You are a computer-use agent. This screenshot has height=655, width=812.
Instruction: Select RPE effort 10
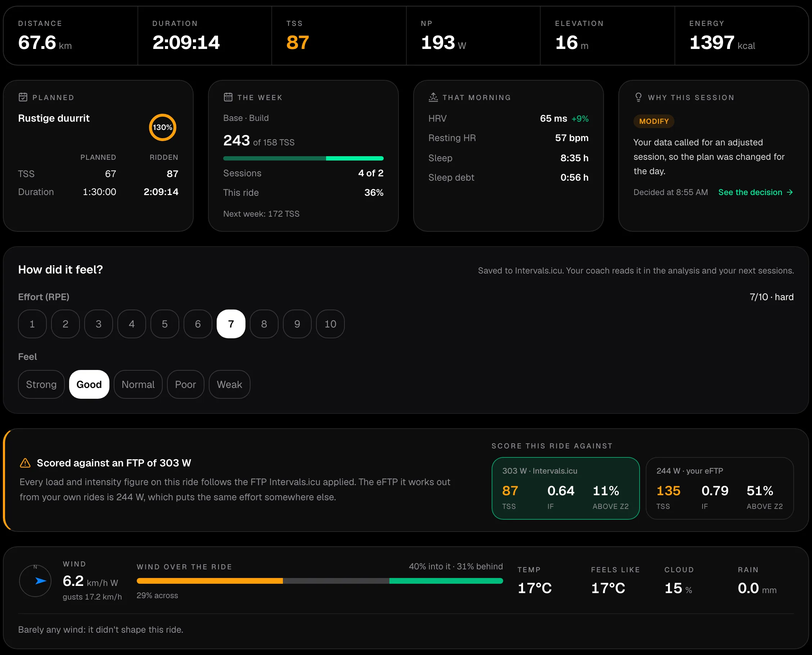pyautogui.click(x=330, y=324)
